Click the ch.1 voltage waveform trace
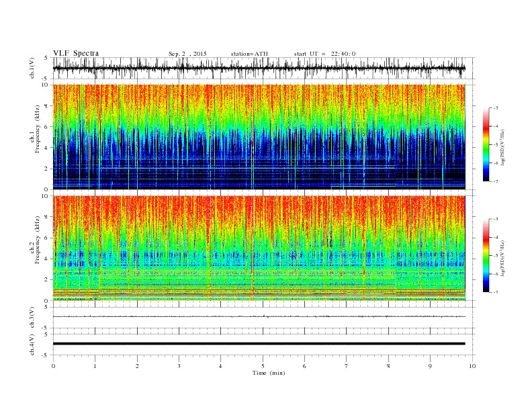 coord(259,68)
